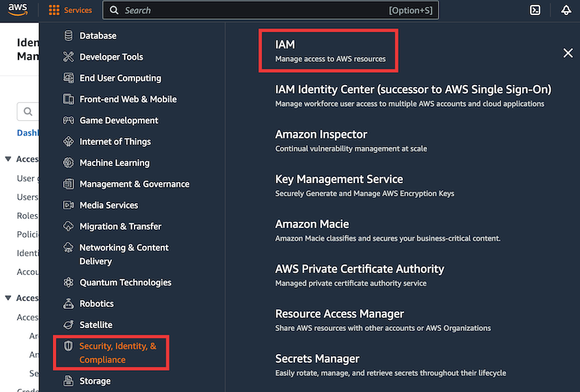
Task: Click the IAM sidebar search magnifier icon
Action: [27, 111]
